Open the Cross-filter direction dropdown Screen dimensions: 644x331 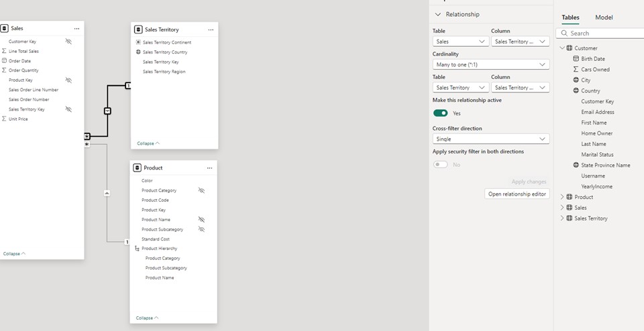click(x=491, y=139)
